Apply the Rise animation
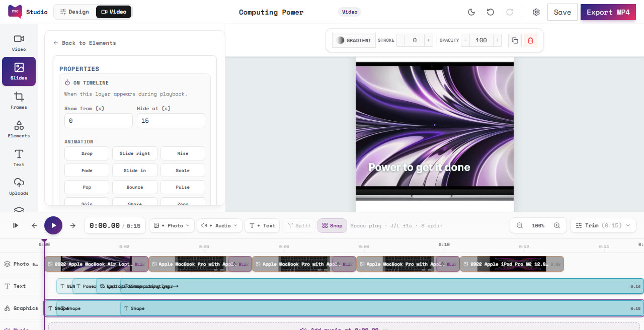Screen dimensions: 644x330 183,153
